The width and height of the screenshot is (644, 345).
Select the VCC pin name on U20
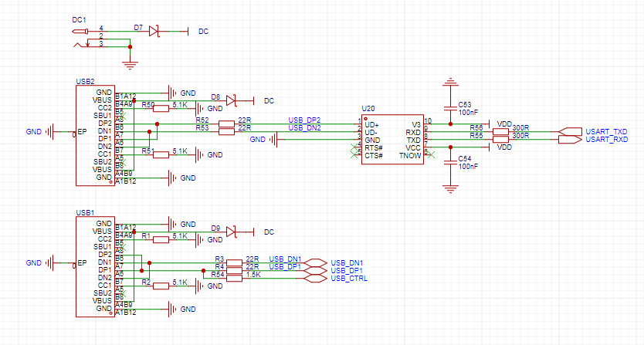point(413,148)
